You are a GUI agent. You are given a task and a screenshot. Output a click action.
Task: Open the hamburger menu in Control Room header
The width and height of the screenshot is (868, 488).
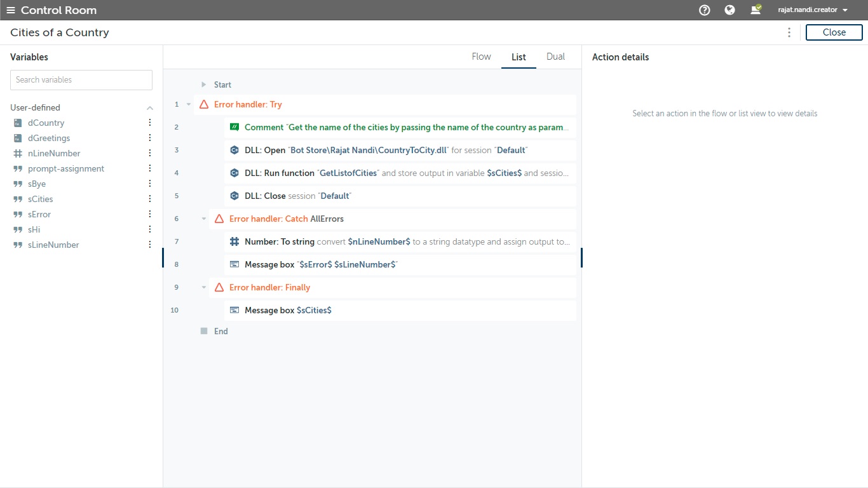pyautogui.click(x=10, y=10)
